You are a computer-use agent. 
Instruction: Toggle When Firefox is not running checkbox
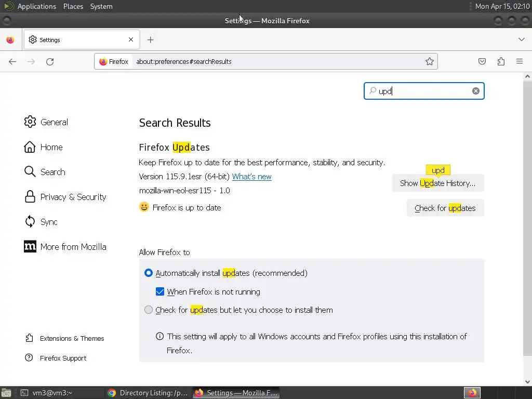pos(160,291)
